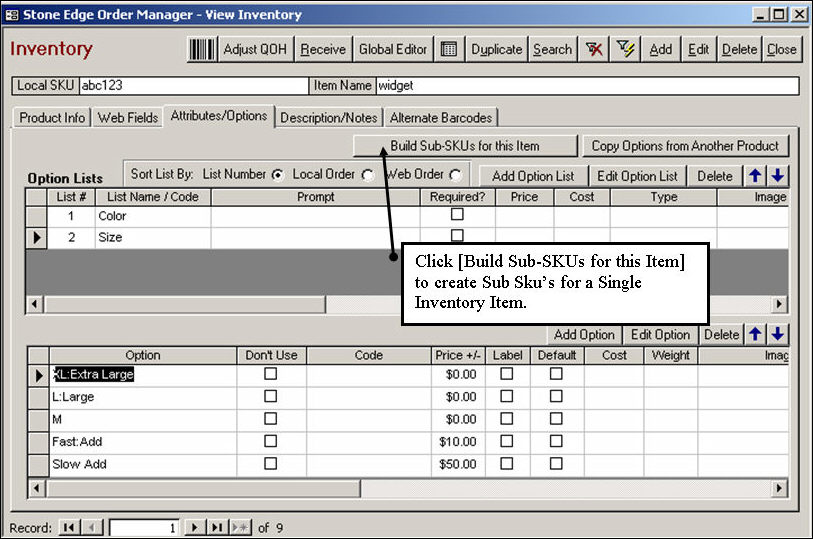Select the XL:Extra Large row selector
Image resolution: width=813 pixels, height=539 pixels.
click(x=38, y=375)
